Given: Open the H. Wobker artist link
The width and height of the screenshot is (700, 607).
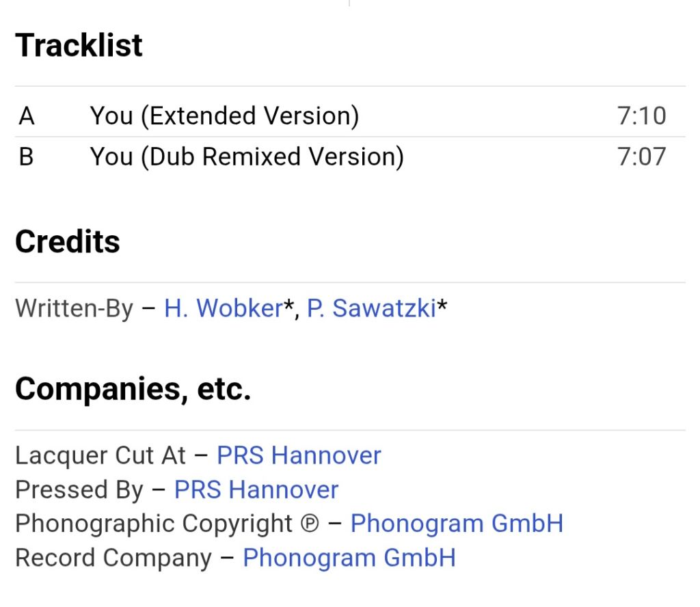Looking at the screenshot, I should click(224, 308).
